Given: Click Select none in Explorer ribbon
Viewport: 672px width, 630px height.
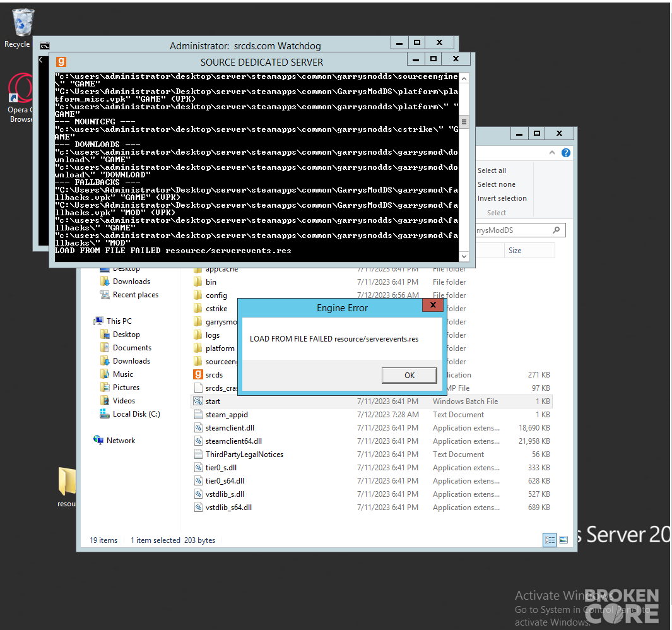Looking at the screenshot, I should coord(497,184).
